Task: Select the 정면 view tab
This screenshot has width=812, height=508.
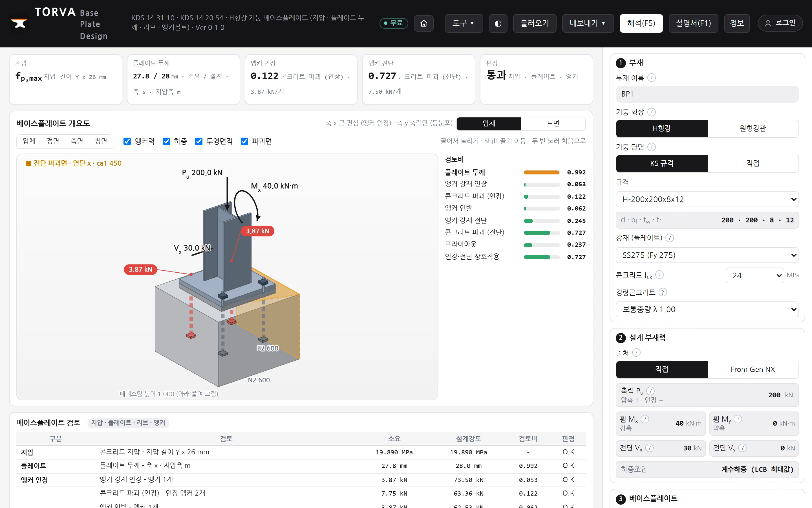Action: (53, 141)
